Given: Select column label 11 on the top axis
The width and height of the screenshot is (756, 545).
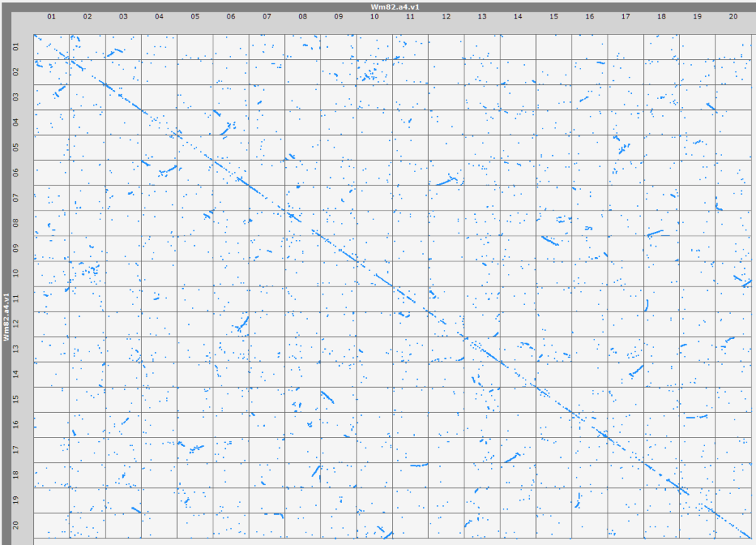Looking at the screenshot, I should point(410,16).
